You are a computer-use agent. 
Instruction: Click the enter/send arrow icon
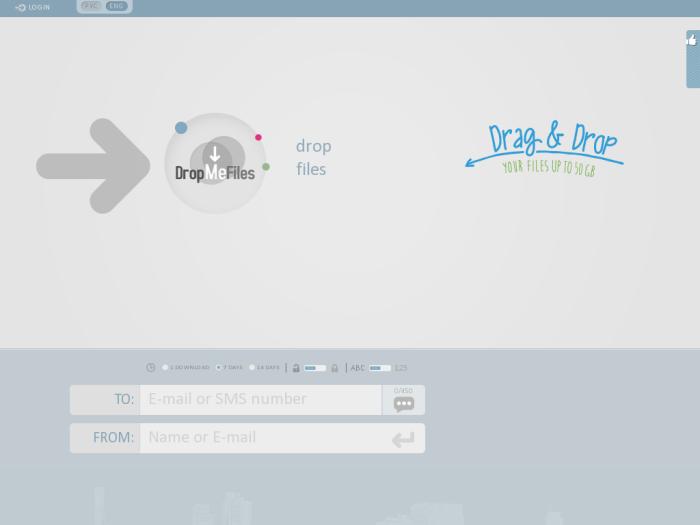pyautogui.click(x=403, y=439)
